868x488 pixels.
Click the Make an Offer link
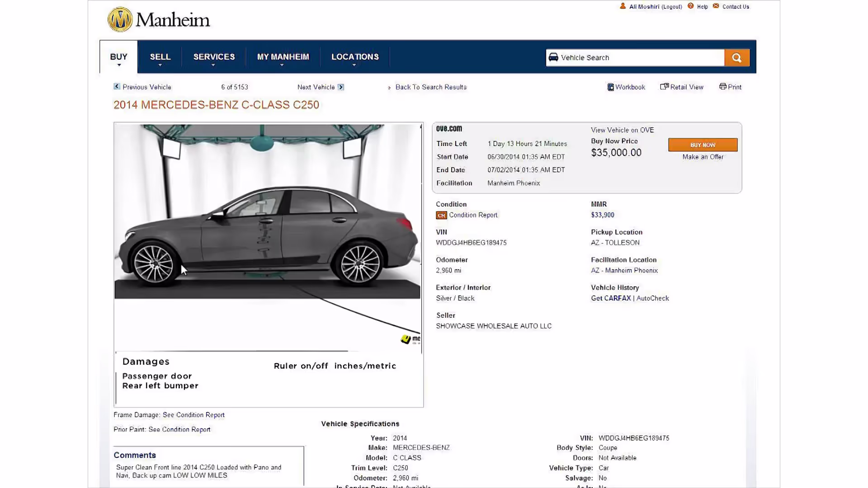[x=703, y=157]
